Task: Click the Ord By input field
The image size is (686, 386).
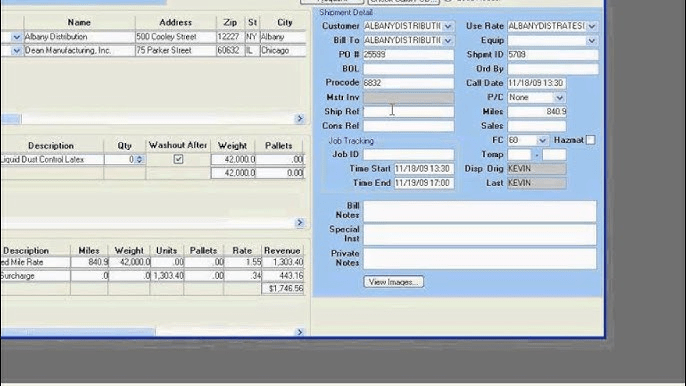Action: click(x=552, y=69)
